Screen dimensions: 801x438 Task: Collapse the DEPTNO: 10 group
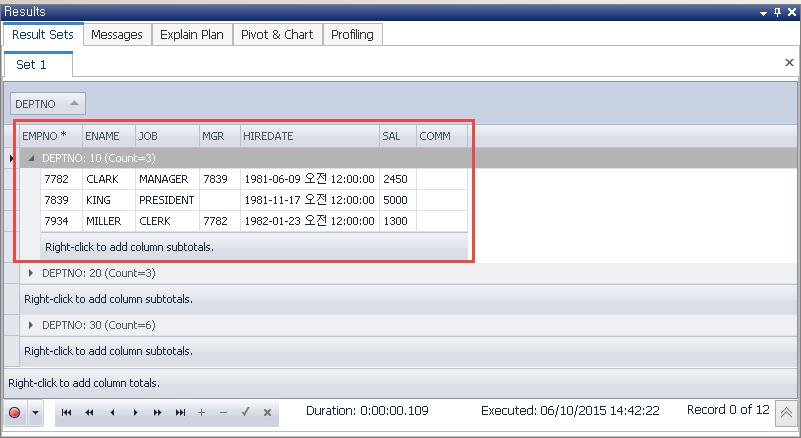(x=31, y=158)
